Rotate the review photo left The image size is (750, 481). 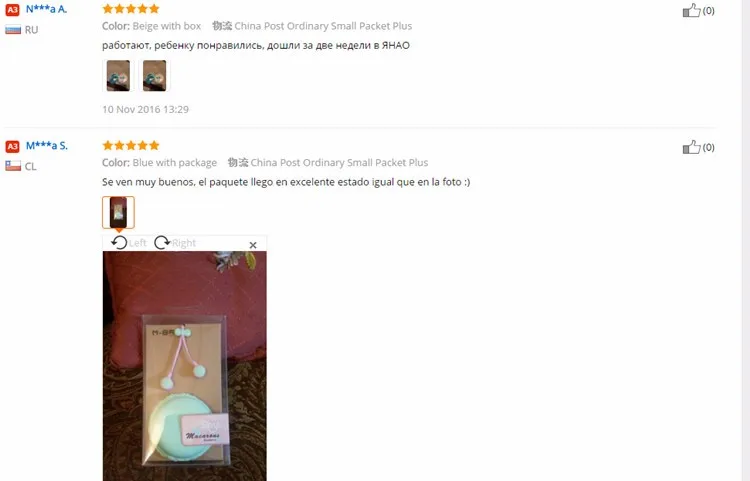coord(119,243)
